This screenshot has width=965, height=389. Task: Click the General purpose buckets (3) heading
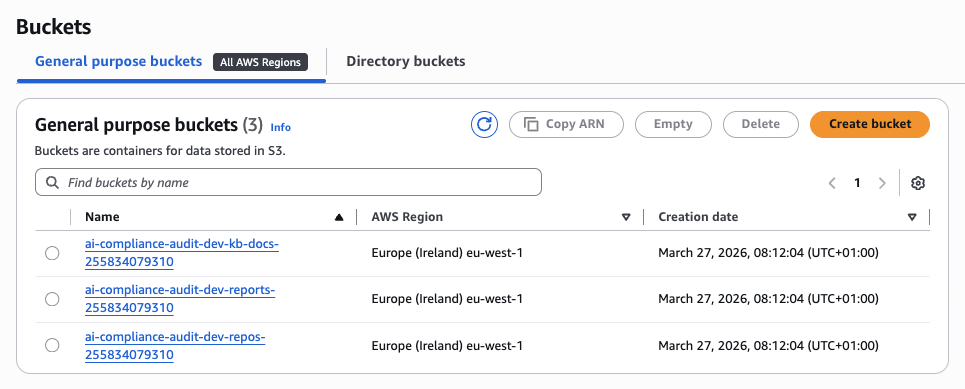tap(148, 125)
